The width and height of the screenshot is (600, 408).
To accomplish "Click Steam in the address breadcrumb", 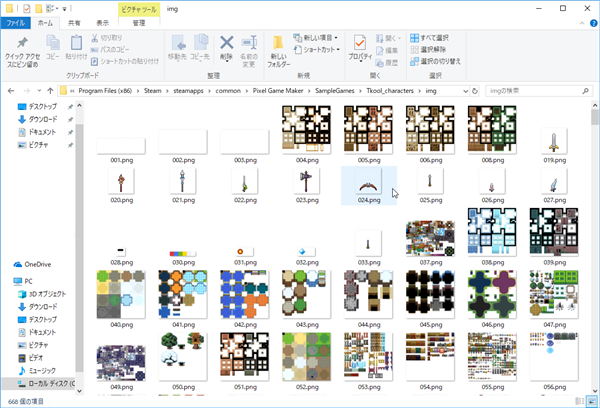I will [x=152, y=91].
